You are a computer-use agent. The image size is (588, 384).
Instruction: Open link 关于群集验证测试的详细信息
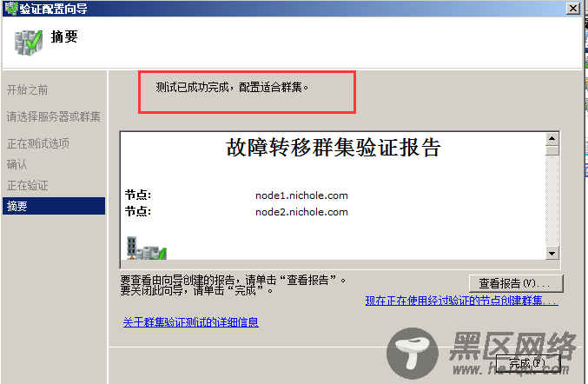pyautogui.click(x=191, y=322)
